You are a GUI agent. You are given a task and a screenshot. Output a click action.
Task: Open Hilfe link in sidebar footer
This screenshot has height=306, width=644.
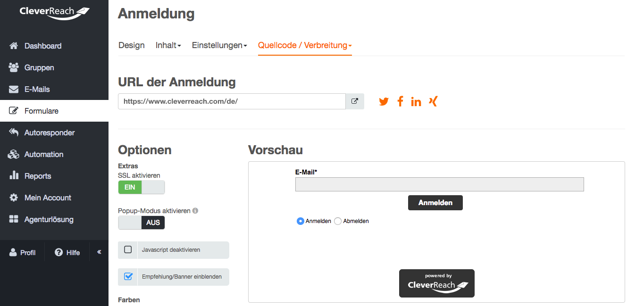[x=67, y=252]
